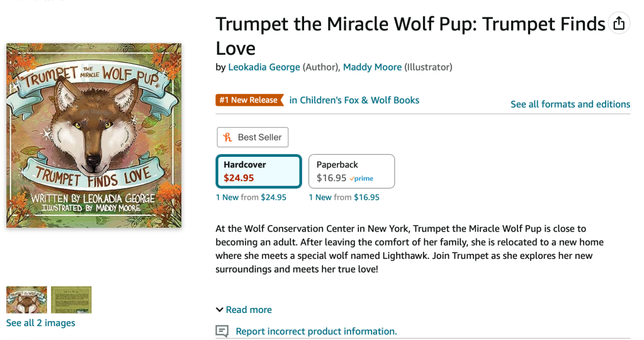Expand description with Read more
The width and height of the screenshot is (644, 340).
tap(249, 310)
